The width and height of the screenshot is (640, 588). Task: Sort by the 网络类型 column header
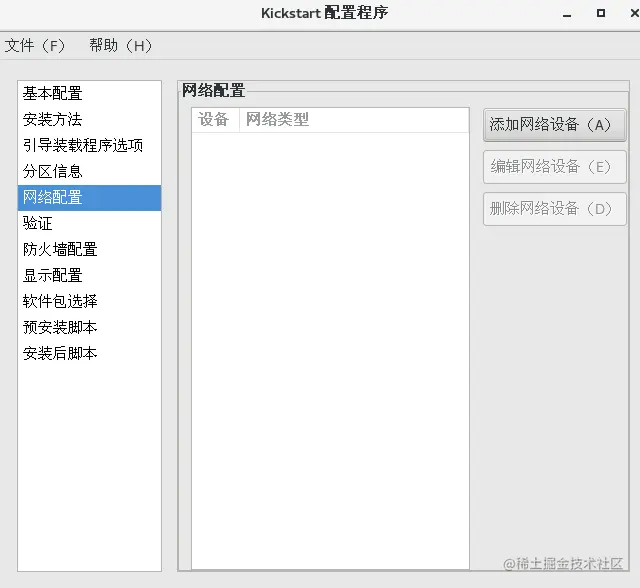pos(354,120)
